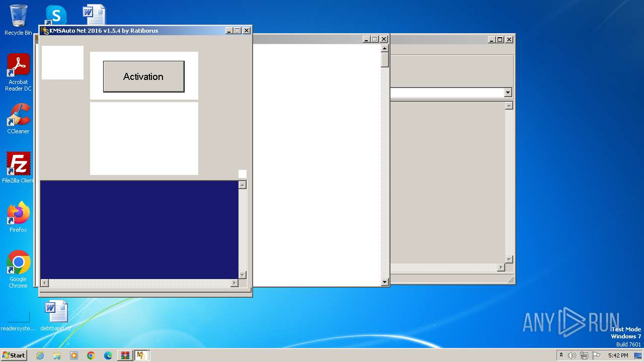This screenshot has height=362, width=644.
Task: Open the combo box dropdown in rightmost window
Action: point(508,93)
